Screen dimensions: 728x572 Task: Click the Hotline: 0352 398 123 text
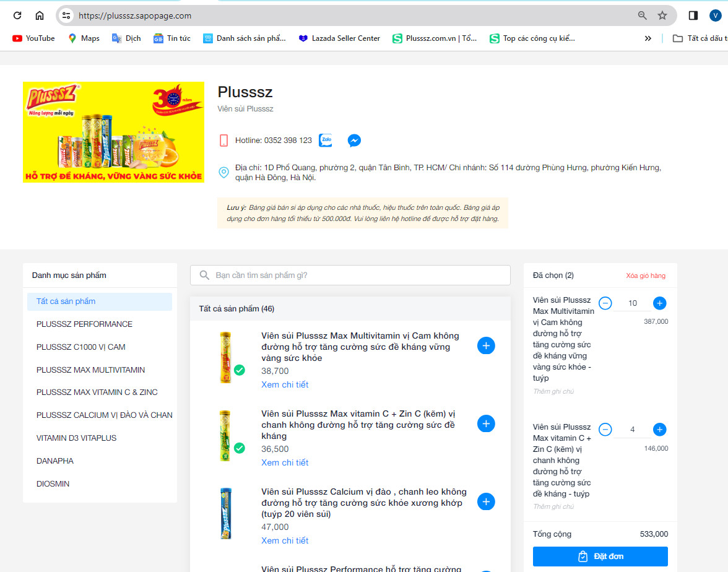pyautogui.click(x=274, y=140)
